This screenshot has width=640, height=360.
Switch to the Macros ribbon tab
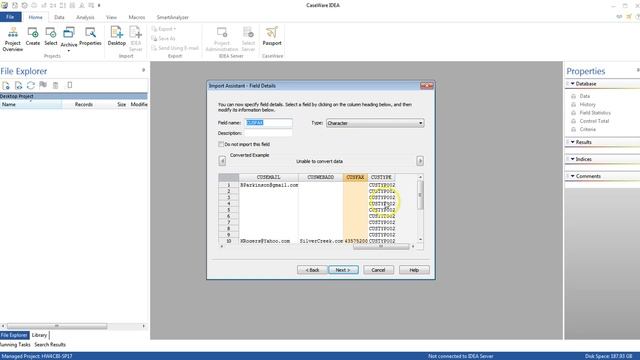click(x=137, y=17)
